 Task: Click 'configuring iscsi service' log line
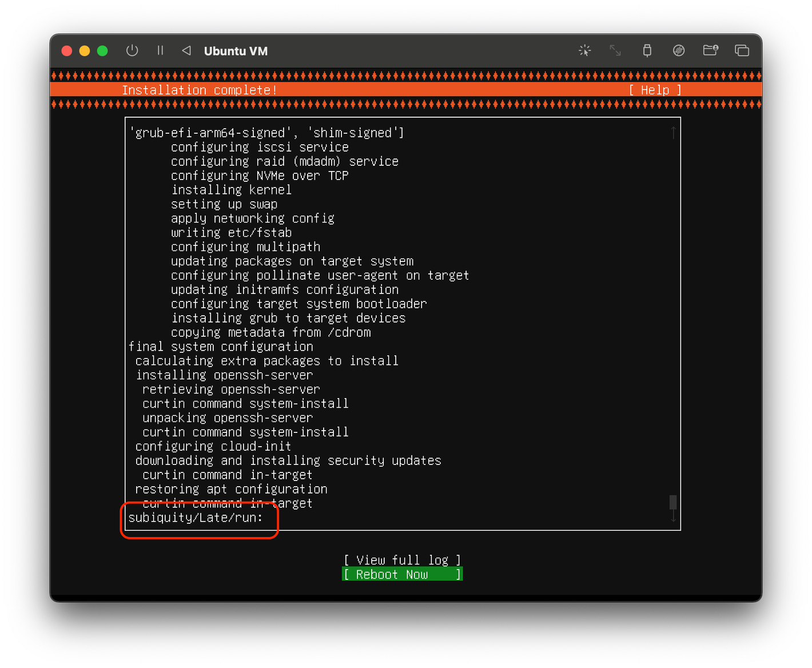[260, 147]
